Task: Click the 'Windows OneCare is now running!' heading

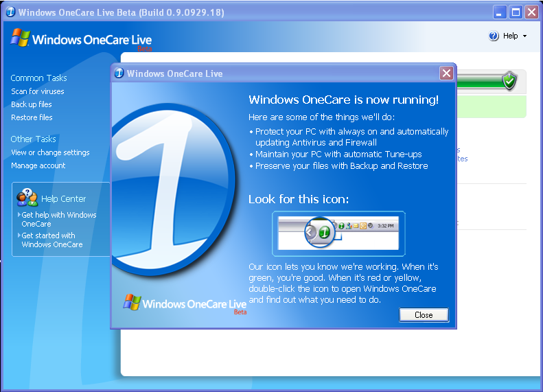Action: [x=343, y=100]
